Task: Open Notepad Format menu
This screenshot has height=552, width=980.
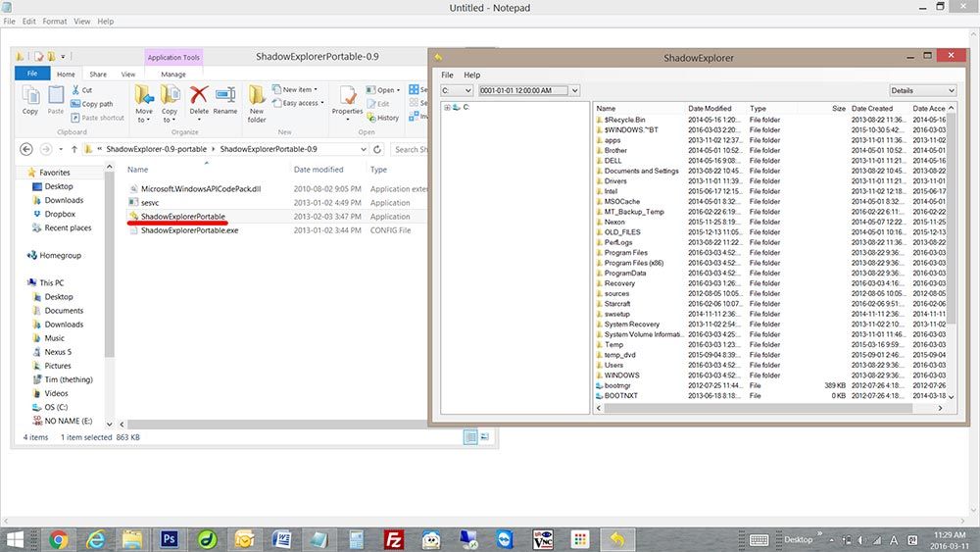Action: pyautogui.click(x=54, y=22)
